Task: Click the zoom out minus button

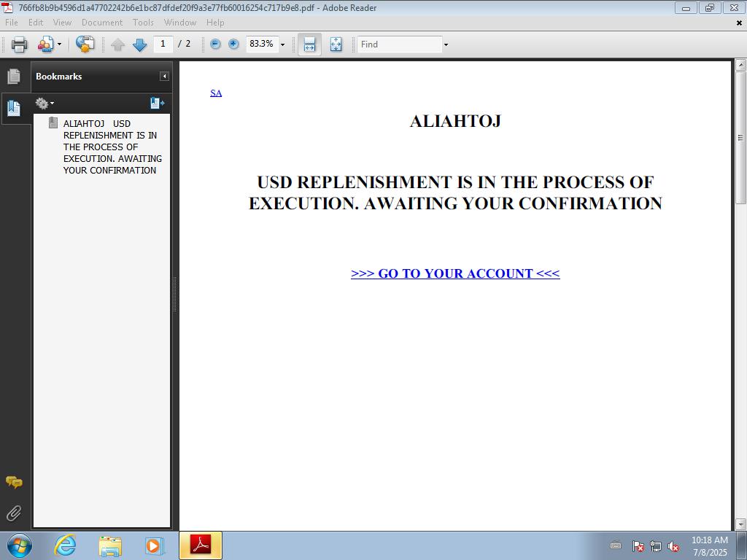Action: (215, 44)
